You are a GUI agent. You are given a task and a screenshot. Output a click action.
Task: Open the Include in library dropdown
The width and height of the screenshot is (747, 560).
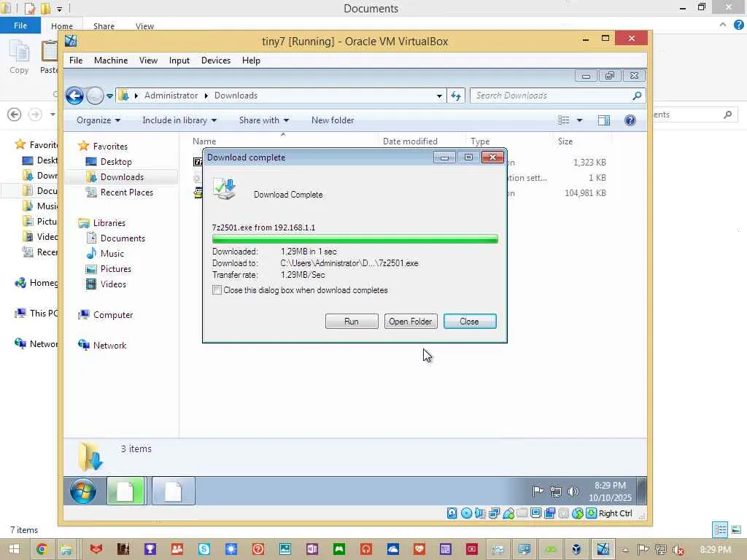[179, 120]
